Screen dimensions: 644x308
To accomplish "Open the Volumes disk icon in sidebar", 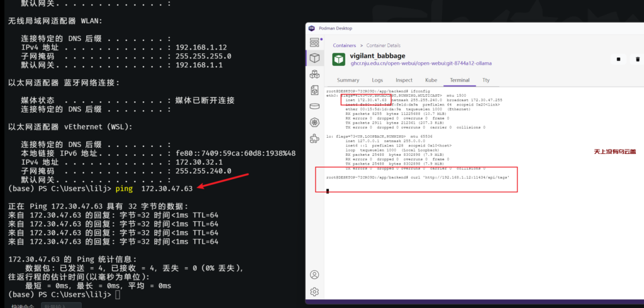I will (x=314, y=106).
